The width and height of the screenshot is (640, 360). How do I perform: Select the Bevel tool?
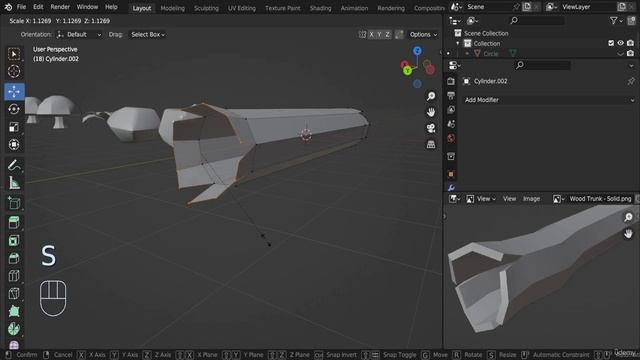[14, 258]
